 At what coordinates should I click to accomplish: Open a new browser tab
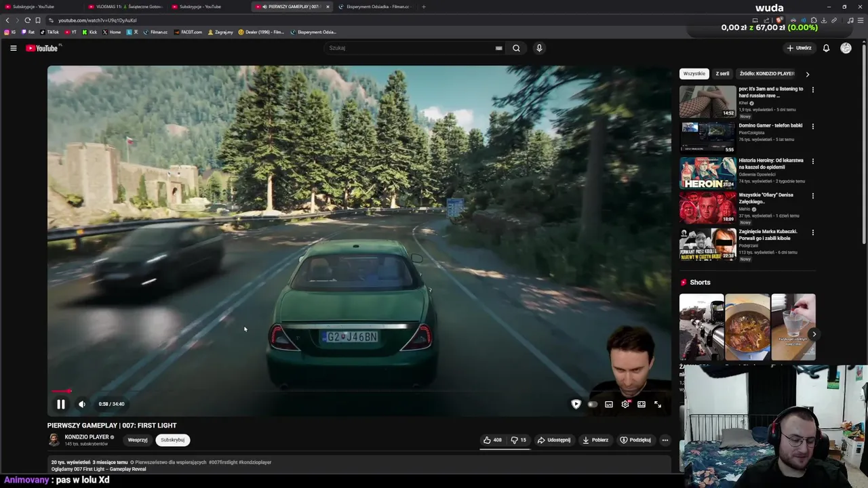[x=424, y=7]
